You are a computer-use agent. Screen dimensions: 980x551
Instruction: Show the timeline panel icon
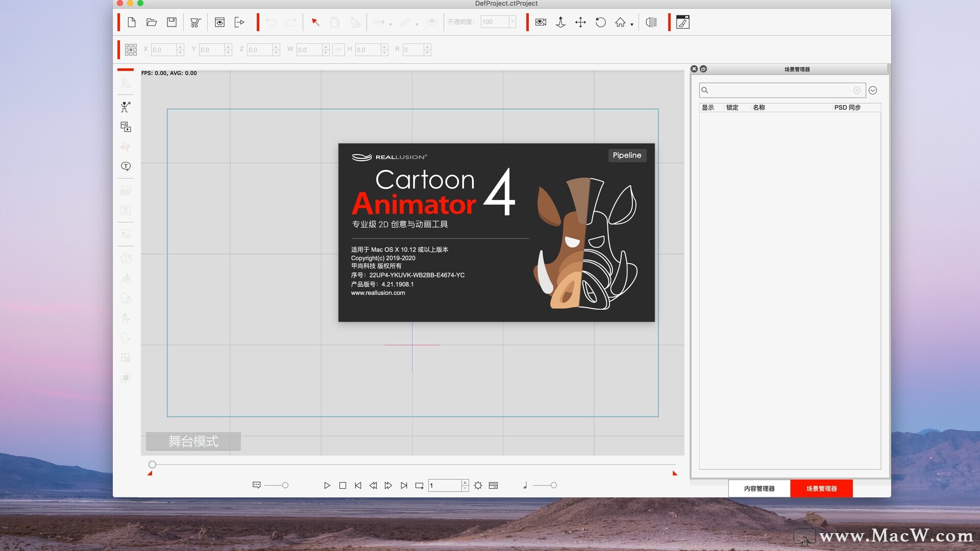click(x=493, y=486)
